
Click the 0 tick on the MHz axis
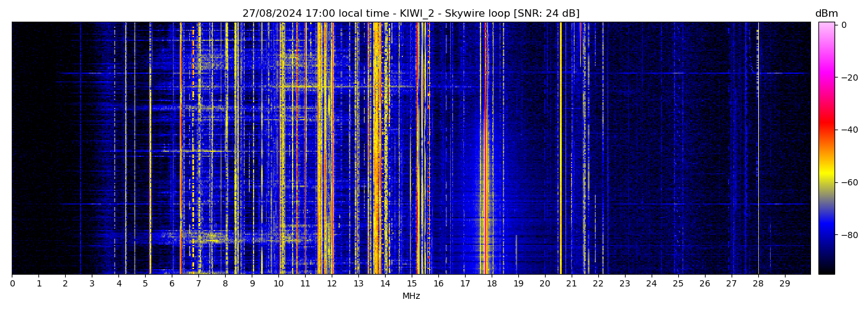pyautogui.click(x=12, y=284)
